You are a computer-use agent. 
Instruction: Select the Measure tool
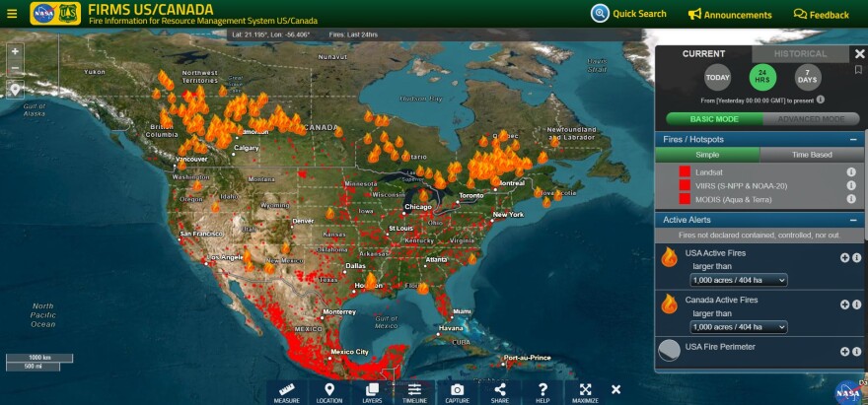coord(287,392)
